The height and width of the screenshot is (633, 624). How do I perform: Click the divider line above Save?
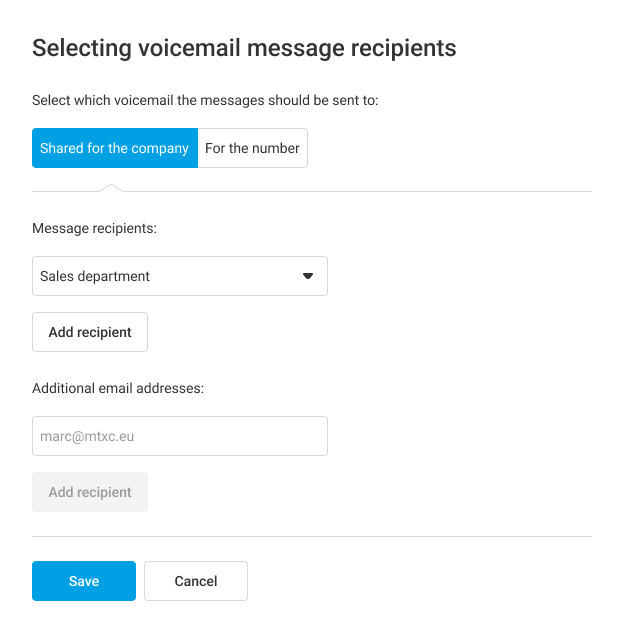pos(312,537)
